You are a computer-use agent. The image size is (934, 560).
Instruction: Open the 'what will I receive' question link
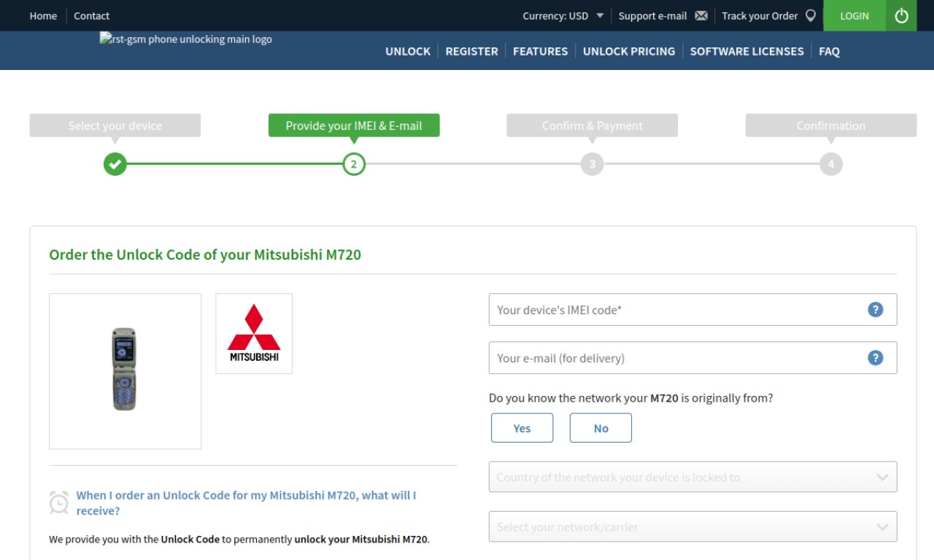pos(247,503)
